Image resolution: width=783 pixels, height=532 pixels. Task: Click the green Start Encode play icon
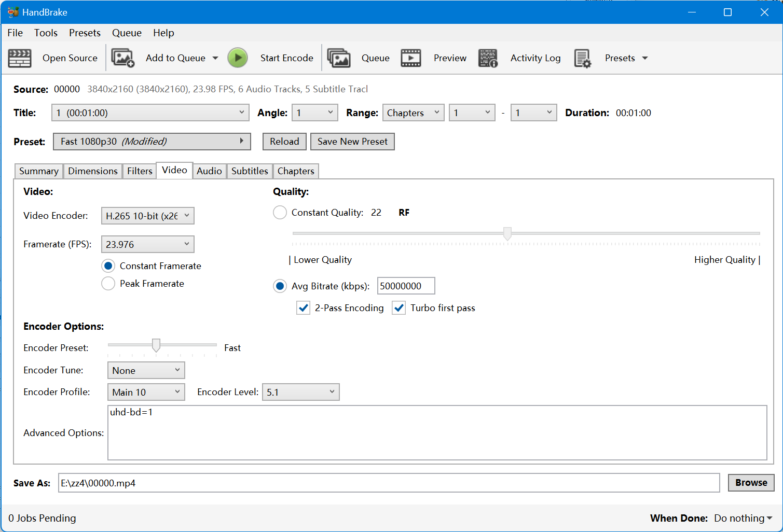238,58
